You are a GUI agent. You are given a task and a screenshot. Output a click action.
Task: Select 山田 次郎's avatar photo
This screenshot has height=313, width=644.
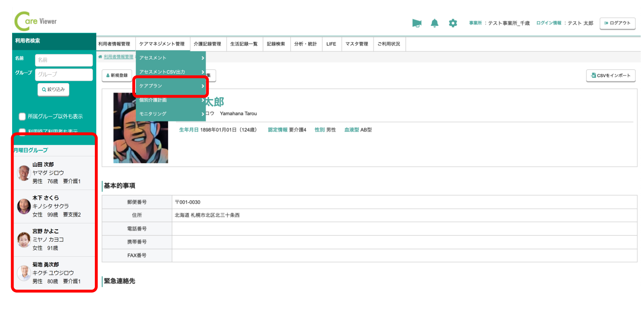pos(24,173)
